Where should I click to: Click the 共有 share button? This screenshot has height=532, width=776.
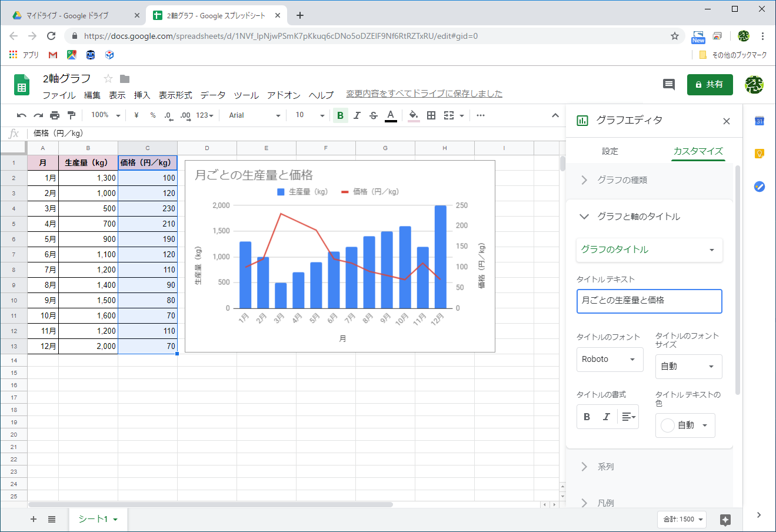(710, 84)
